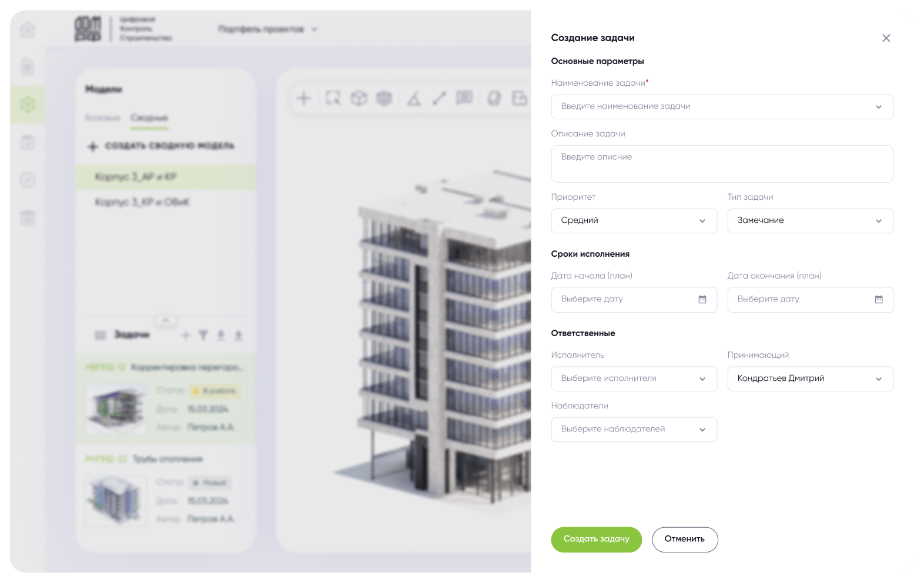Expand the Исполнитель dropdown
Screen dimensions: 924x583
click(634, 379)
